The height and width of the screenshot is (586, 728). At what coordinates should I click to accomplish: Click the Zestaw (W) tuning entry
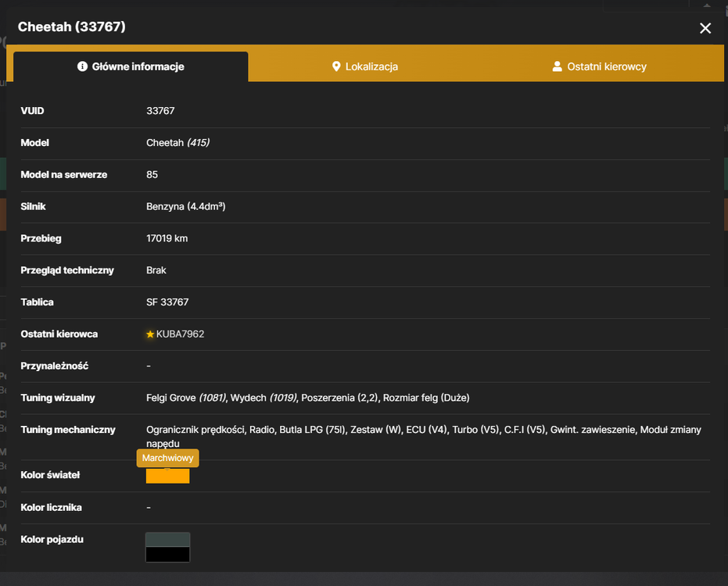pyautogui.click(x=375, y=430)
